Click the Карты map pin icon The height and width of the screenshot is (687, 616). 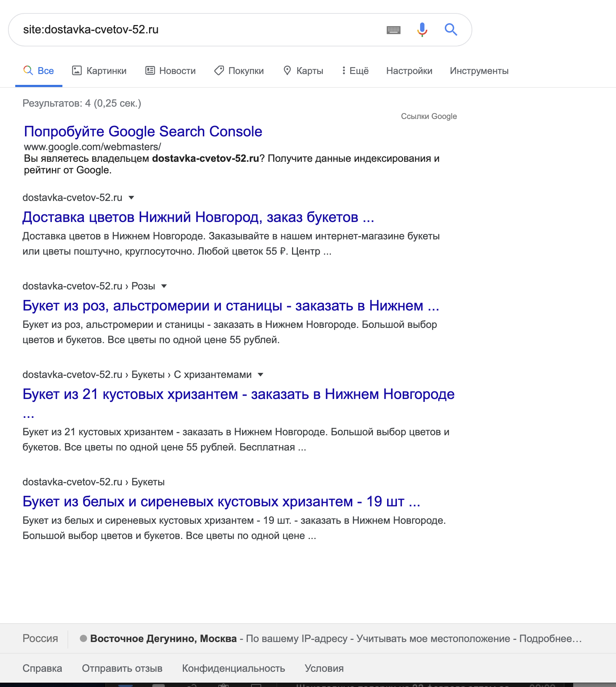(x=287, y=70)
